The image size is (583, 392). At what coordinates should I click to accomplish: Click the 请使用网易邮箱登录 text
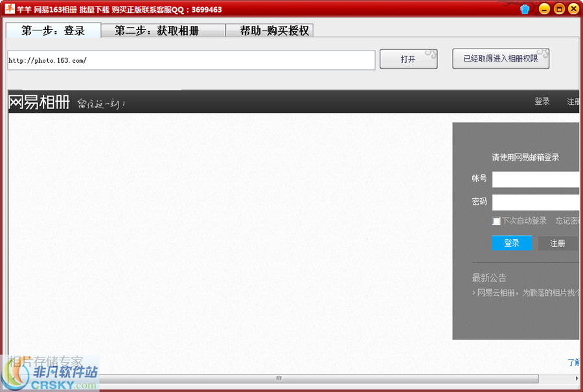[525, 157]
